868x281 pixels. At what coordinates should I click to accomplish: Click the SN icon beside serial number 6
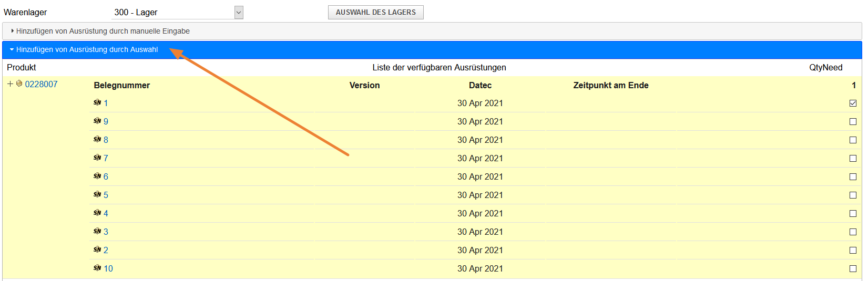tap(97, 176)
